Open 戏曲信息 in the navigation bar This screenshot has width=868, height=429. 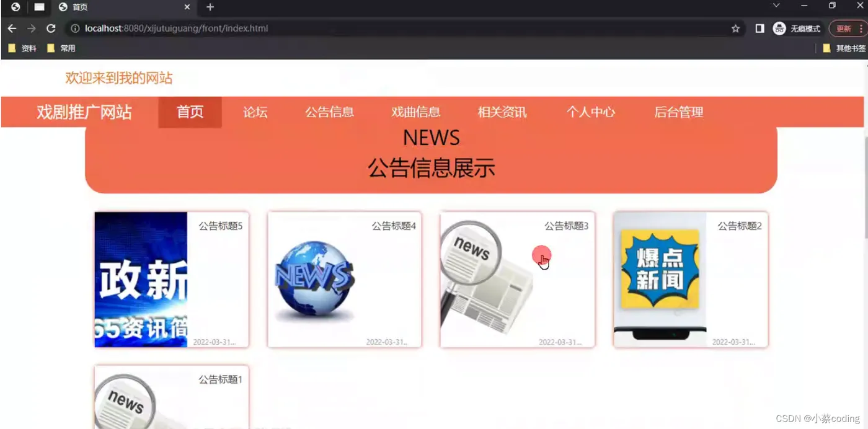pos(416,112)
